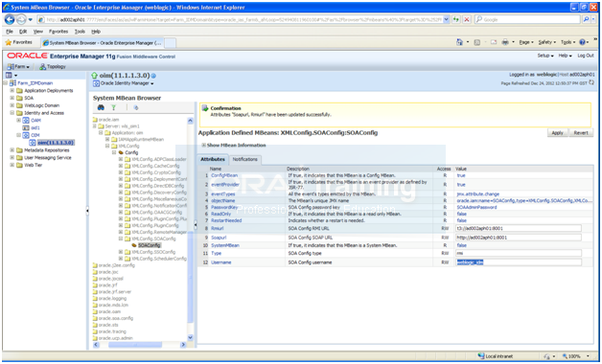Open the Farm dropdown menu
Viewport: 602px width, 364px height.
pyautogui.click(x=18, y=67)
